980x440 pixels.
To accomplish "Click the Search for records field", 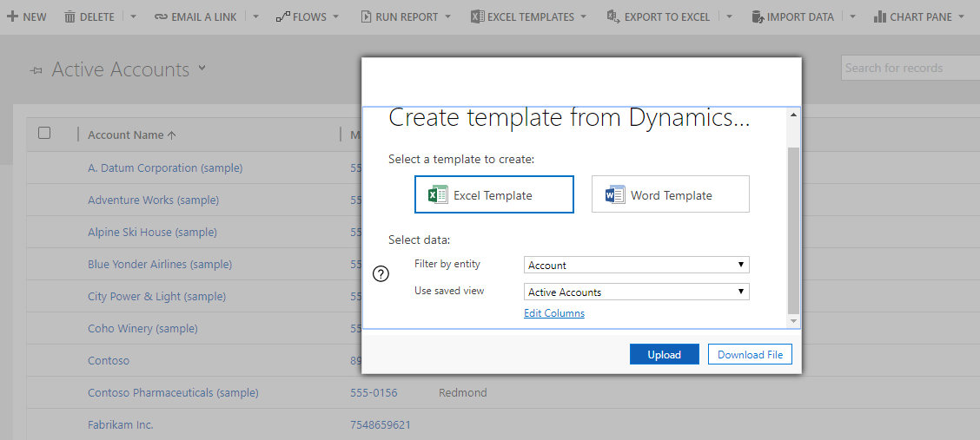I will pyautogui.click(x=910, y=68).
